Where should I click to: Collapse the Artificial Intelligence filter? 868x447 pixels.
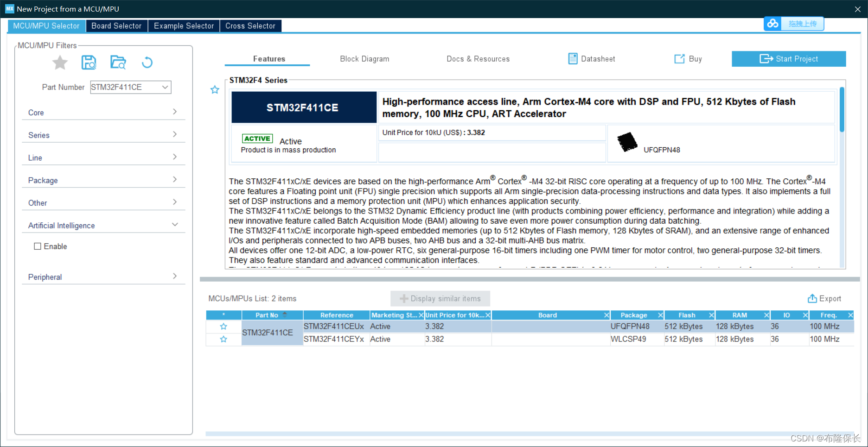(103, 225)
